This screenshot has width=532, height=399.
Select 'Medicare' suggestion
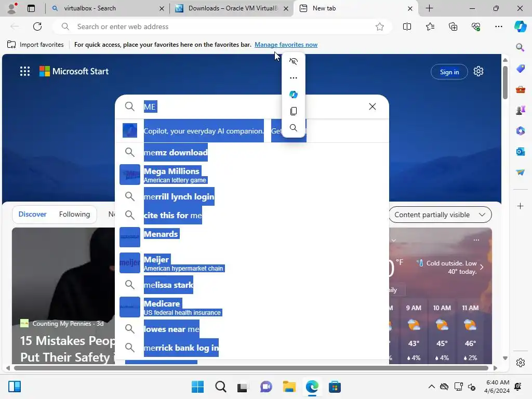click(x=252, y=307)
